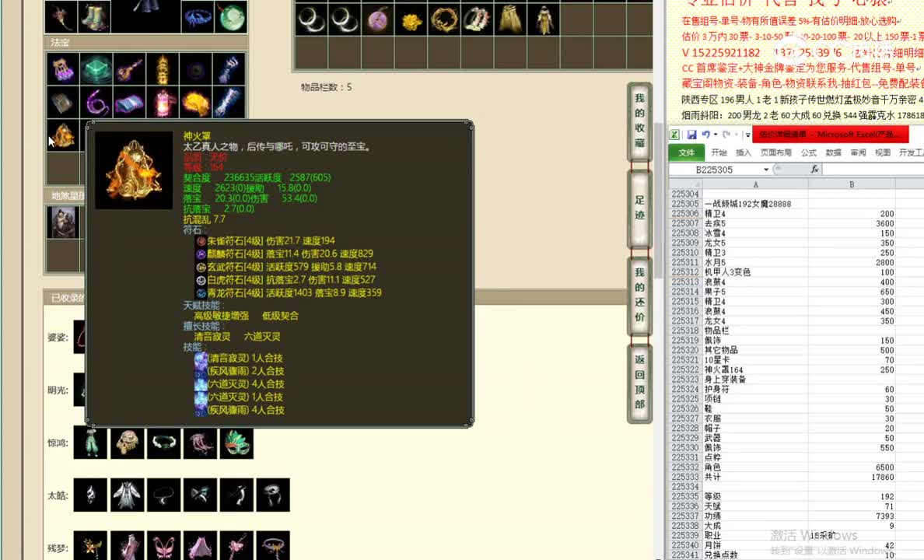Open the 审阅 ribbon tab

(x=858, y=152)
